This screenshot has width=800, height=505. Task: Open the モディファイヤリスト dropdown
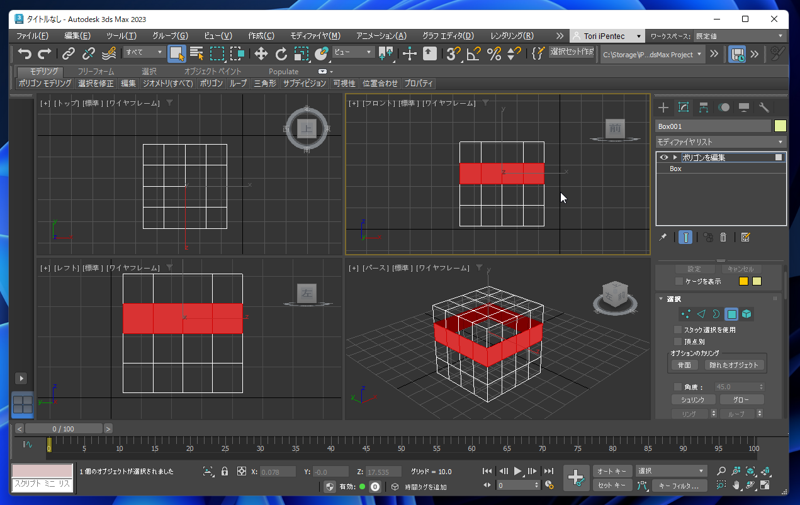[x=720, y=141]
